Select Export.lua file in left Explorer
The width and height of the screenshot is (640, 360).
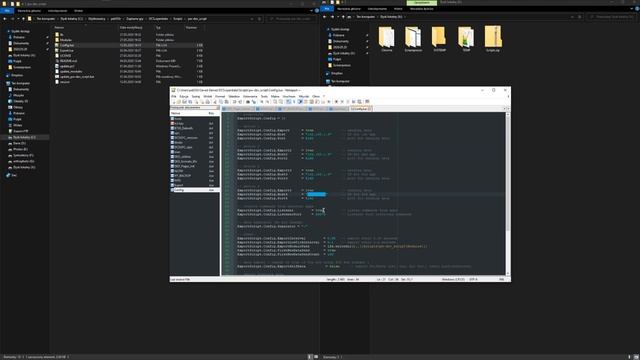[129, 51]
